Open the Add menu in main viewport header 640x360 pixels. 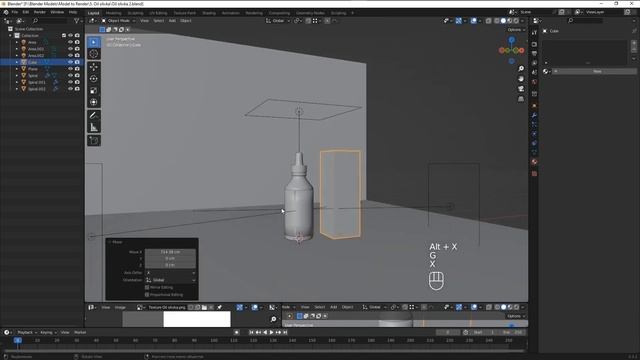pos(172,21)
